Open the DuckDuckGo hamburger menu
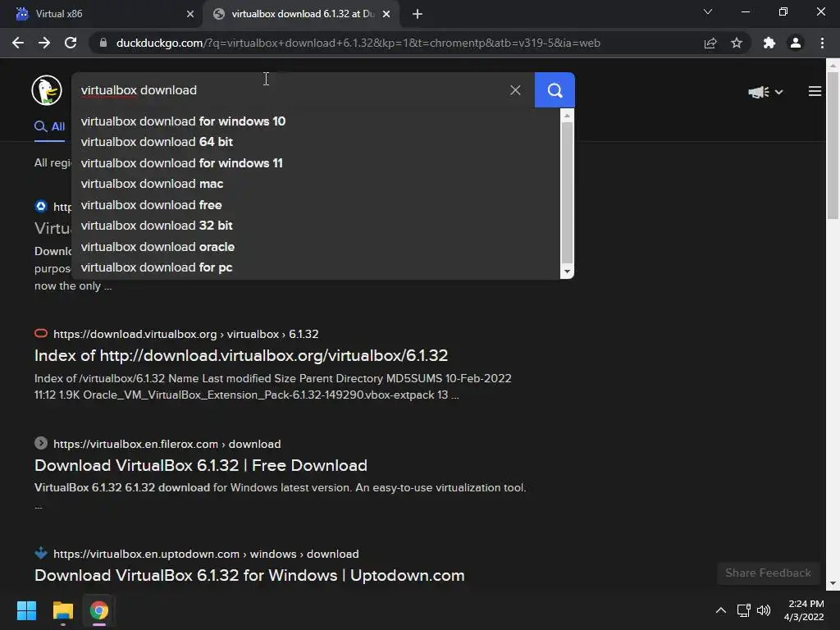This screenshot has height=630, width=840. click(x=815, y=92)
